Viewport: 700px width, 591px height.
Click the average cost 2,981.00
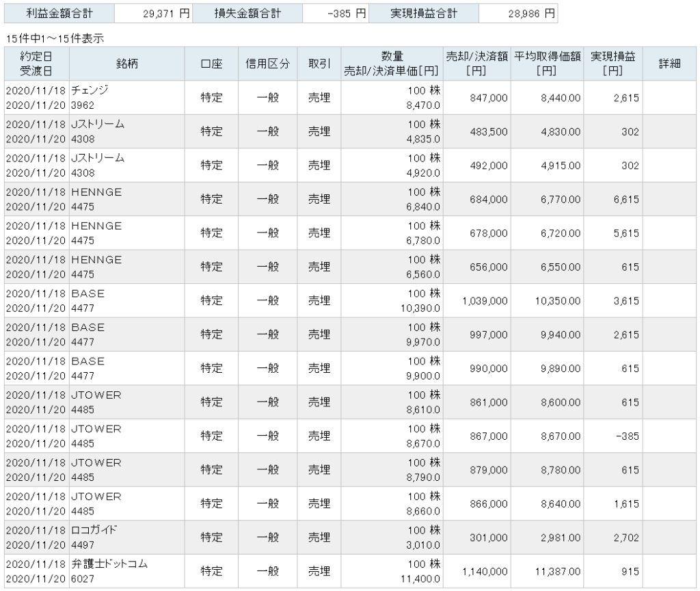pyautogui.click(x=561, y=538)
